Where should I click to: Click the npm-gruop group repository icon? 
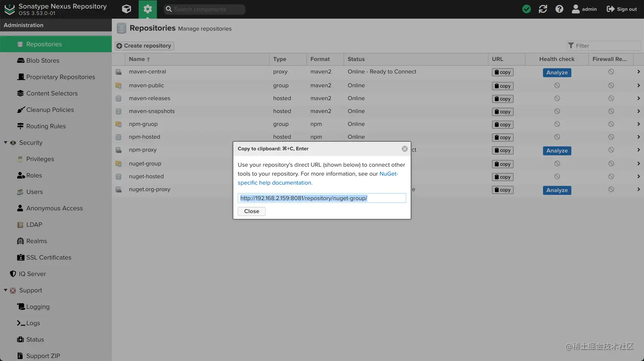(x=118, y=124)
